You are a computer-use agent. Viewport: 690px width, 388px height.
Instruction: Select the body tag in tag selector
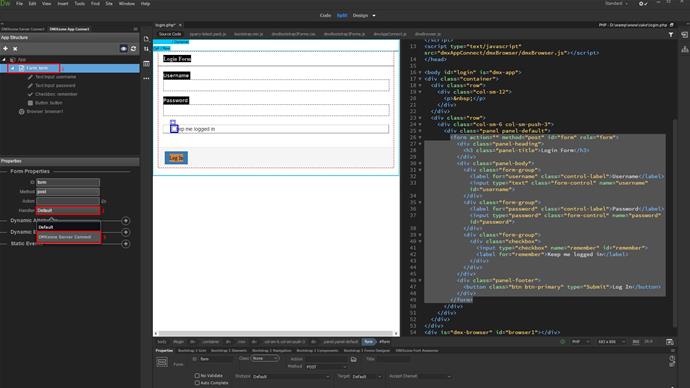pos(162,342)
